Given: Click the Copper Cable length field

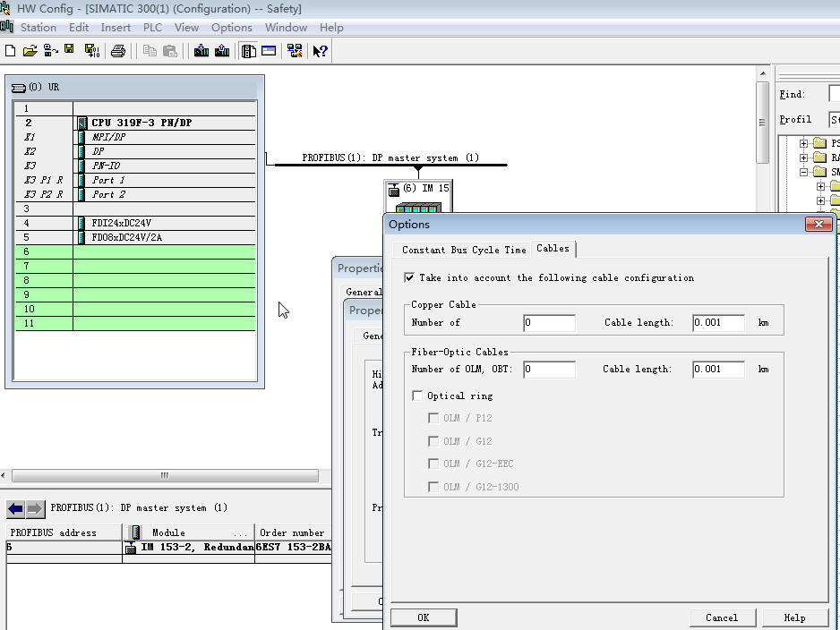Looking at the screenshot, I should [x=718, y=323].
